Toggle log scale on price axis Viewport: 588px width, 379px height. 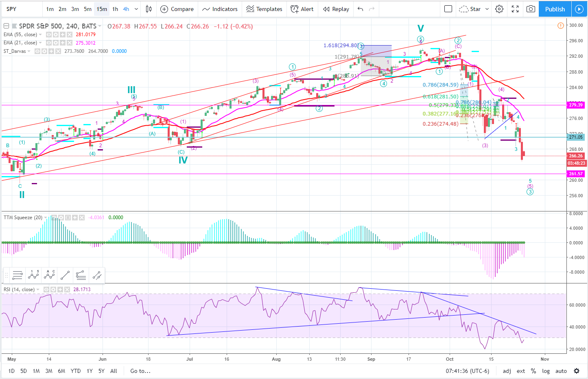coord(546,371)
